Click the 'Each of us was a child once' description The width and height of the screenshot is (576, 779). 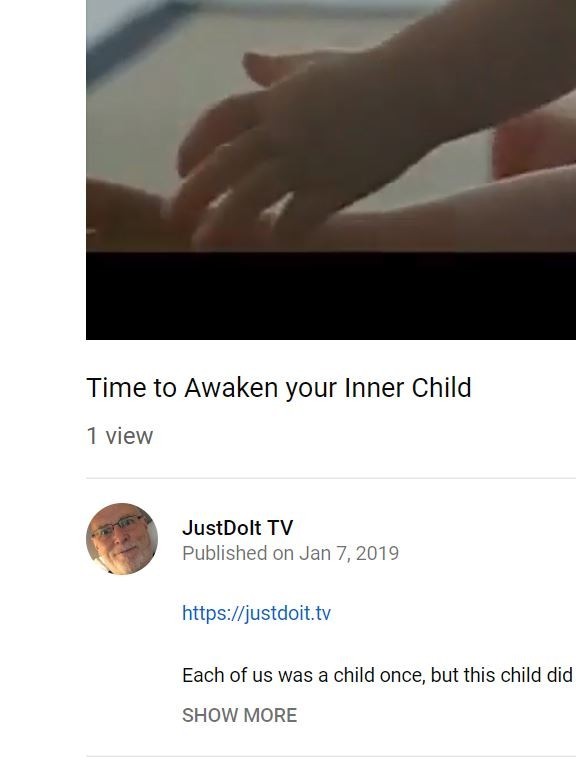click(379, 675)
